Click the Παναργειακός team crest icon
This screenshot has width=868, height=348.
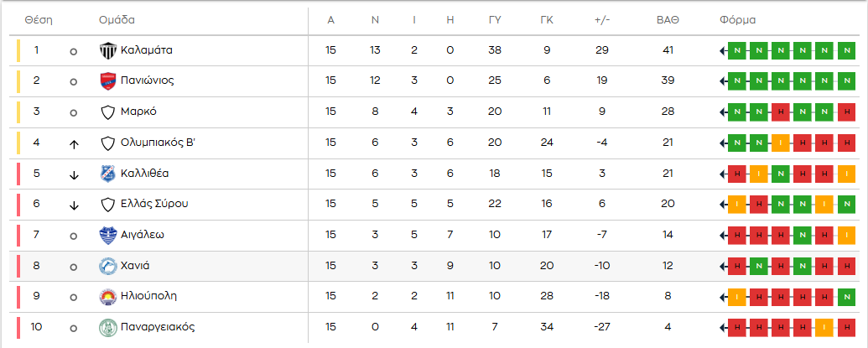(107, 327)
